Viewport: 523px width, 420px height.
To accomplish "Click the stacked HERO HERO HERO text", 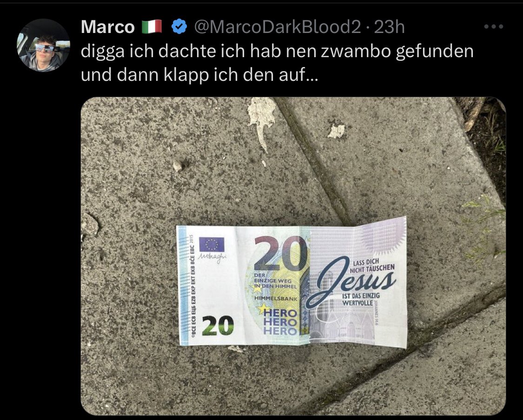I will pyautogui.click(x=280, y=322).
